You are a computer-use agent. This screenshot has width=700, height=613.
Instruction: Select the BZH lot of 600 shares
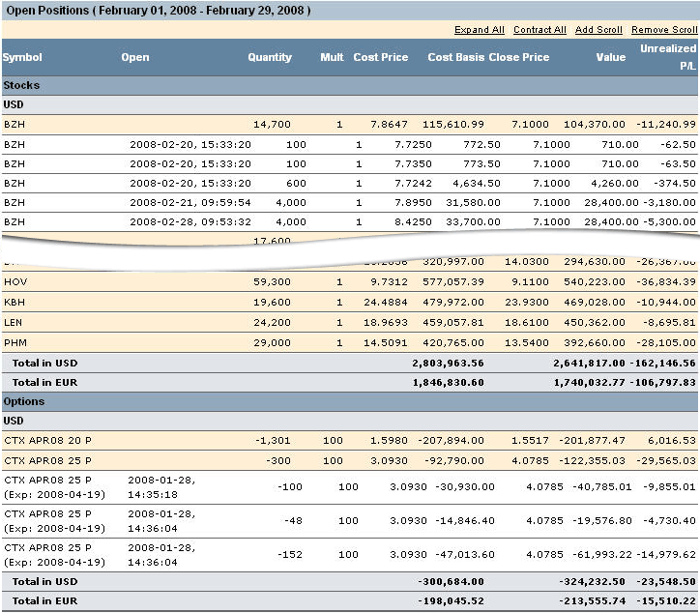click(x=350, y=184)
